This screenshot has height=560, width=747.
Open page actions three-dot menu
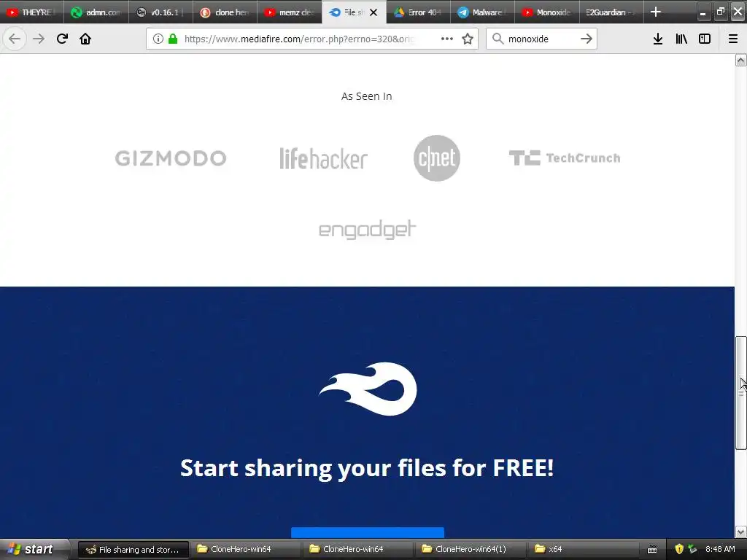pyautogui.click(x=447, y=39)
